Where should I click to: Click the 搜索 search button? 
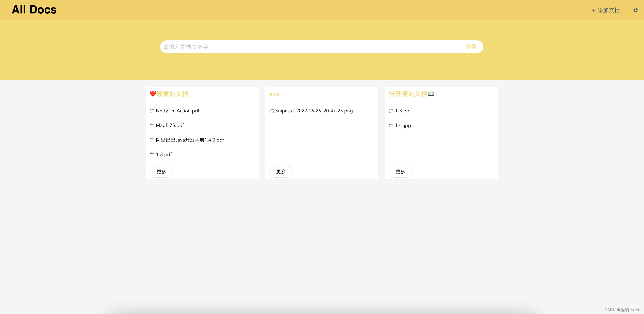click(471, 47)
